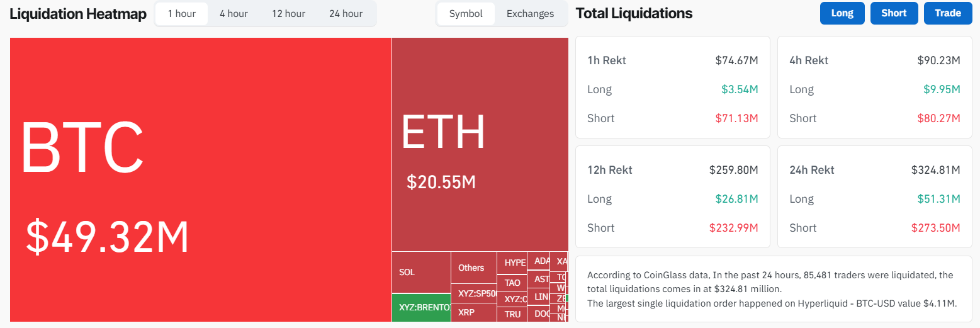Switch to the 24 hour heatmap
Image resolution: width=980 pixels, height=328 pixels.
[x=346, y=13]
